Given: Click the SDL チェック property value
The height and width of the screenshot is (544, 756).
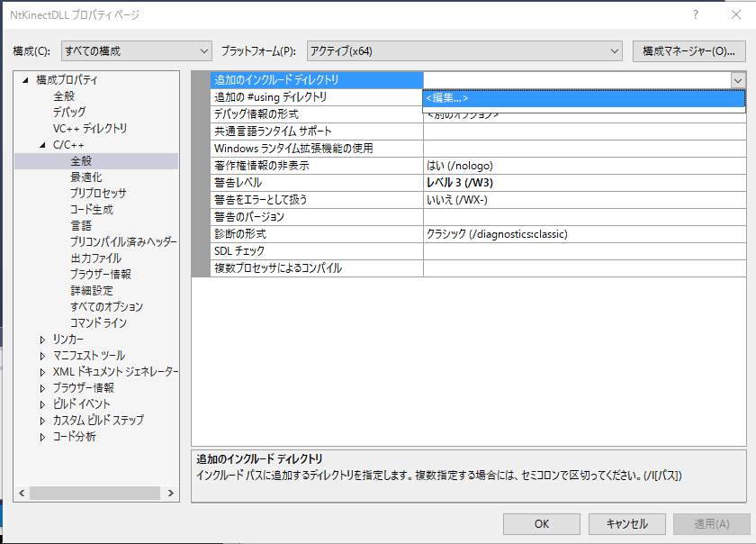Looking at the screenshot, I should pyautogui.click(x=583, y=250).
